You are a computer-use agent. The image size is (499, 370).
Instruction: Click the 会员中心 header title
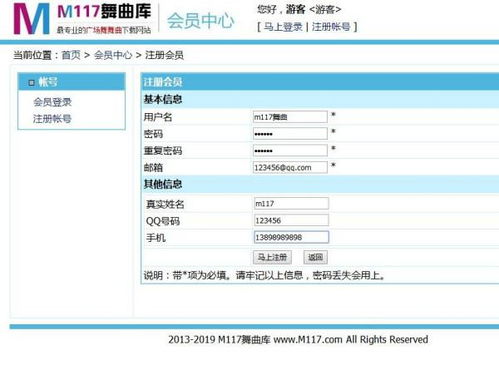[x=200, y=21]
